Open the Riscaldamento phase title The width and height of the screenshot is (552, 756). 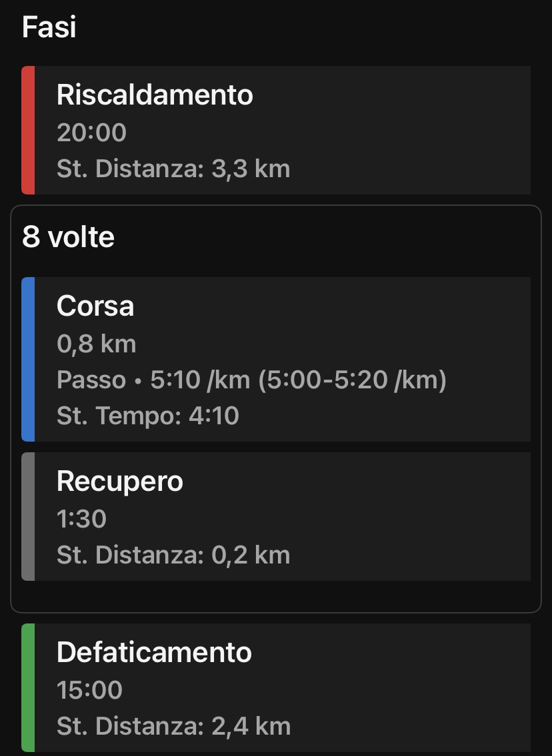pos(155,95)
